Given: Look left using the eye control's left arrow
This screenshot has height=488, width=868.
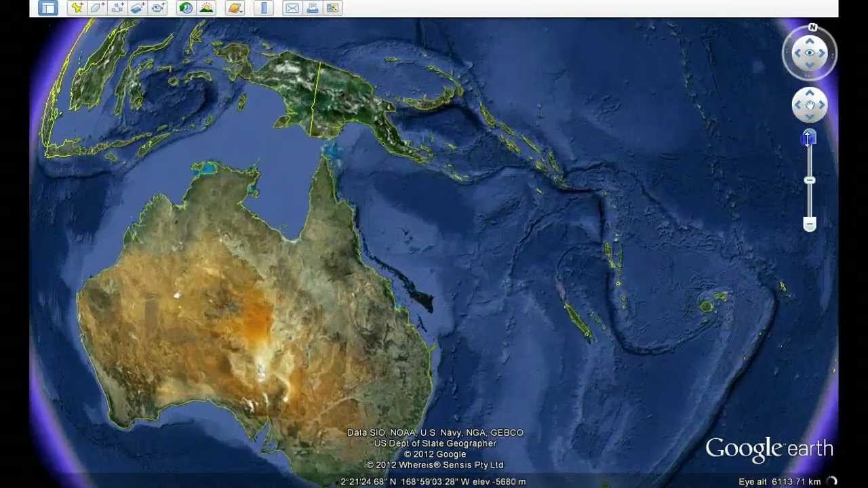Looking at the screenshot, I should pyautogui.click(x=797, y=53).
